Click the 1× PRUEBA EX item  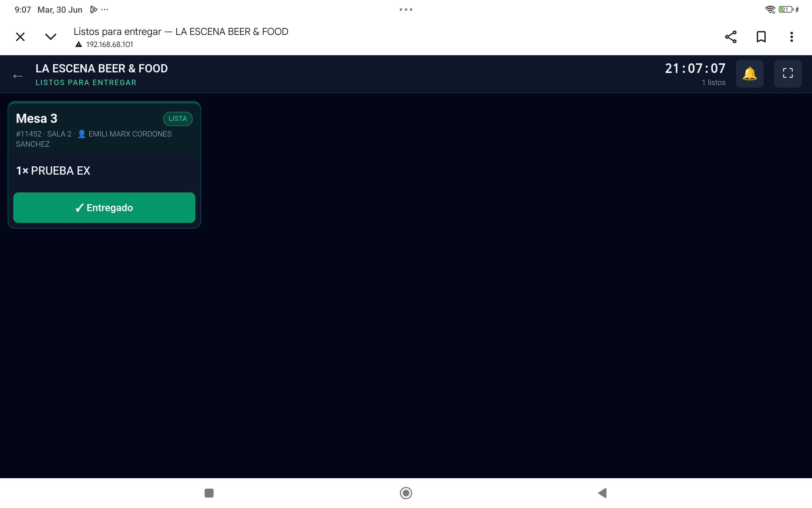(53, 171)
